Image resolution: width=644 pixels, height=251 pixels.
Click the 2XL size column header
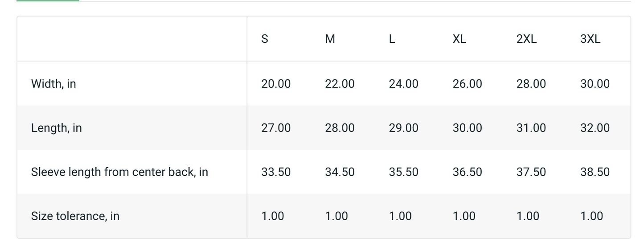tap(526, 39)
